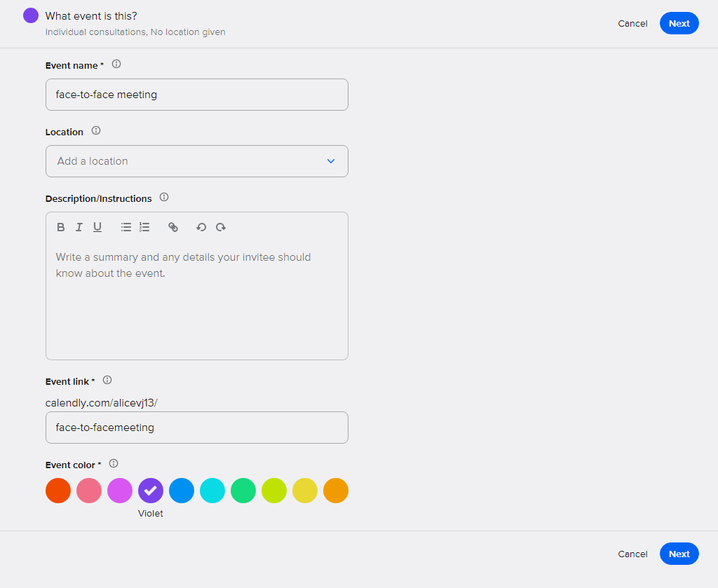Select the checked Violet color swatch
This screenshot has height=588, width=718.
coord(151,491)
